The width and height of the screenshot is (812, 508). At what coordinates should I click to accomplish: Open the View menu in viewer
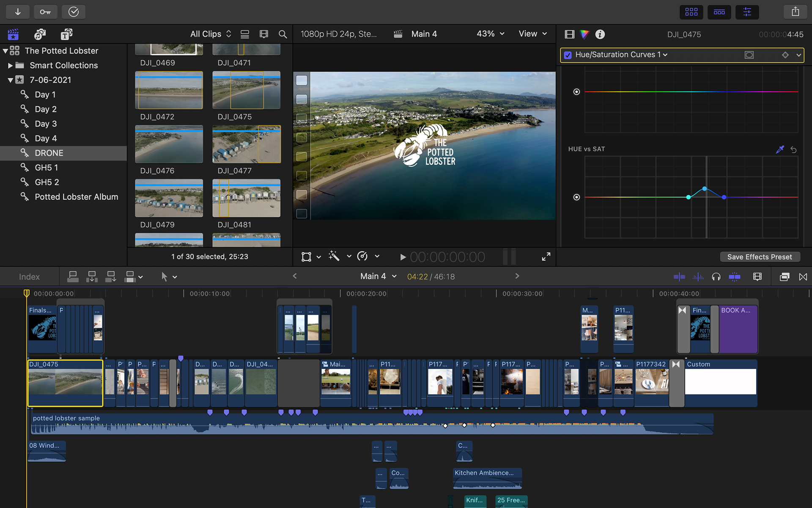(x=532, y=33)
